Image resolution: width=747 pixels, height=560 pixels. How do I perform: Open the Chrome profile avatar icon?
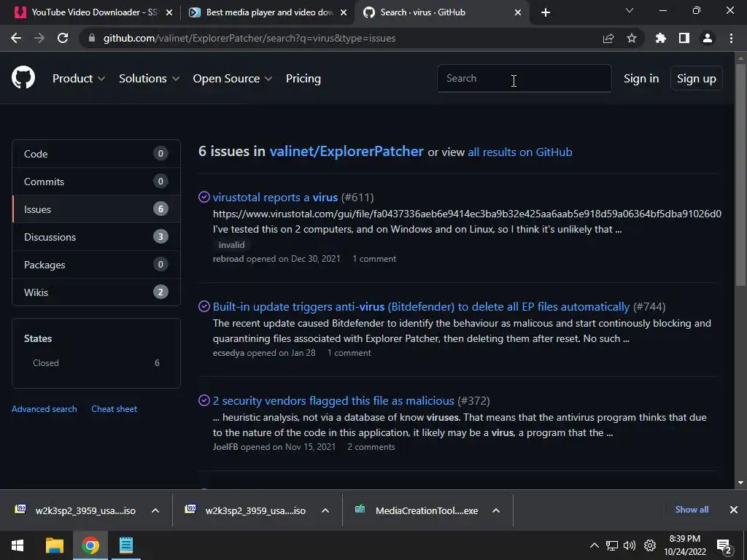(x=708, y=38)
